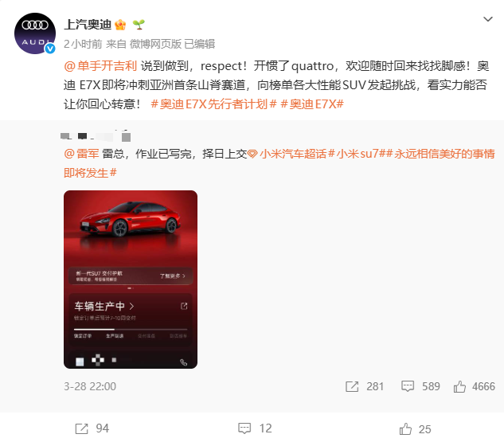The width and height of the screenshot is (504, 442).
Task: Click the blue verified badge on avatar
Action: pos(50,49)
